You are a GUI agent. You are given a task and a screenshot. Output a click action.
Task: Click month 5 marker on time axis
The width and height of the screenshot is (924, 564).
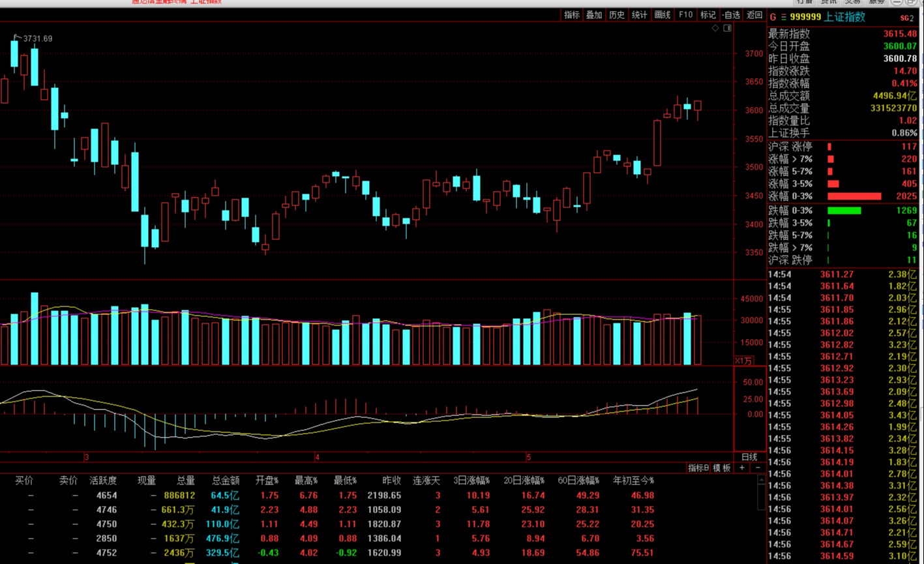[x=529, y=457]
